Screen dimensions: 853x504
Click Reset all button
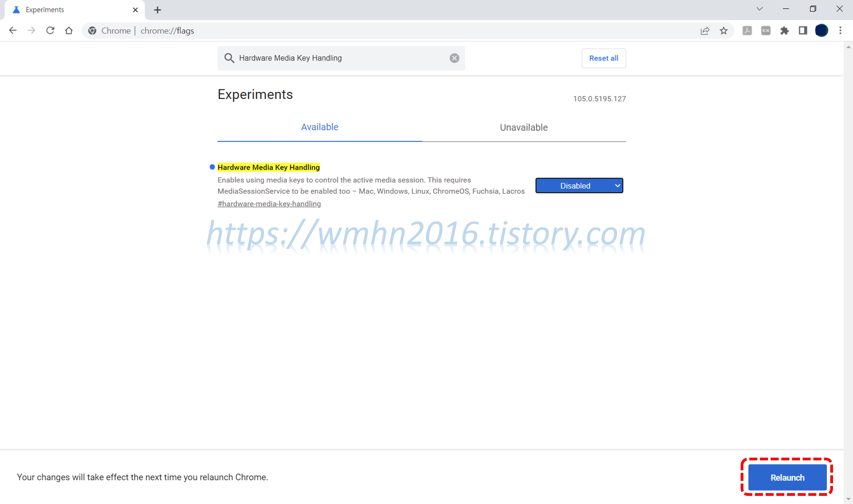tap(603, 58)
